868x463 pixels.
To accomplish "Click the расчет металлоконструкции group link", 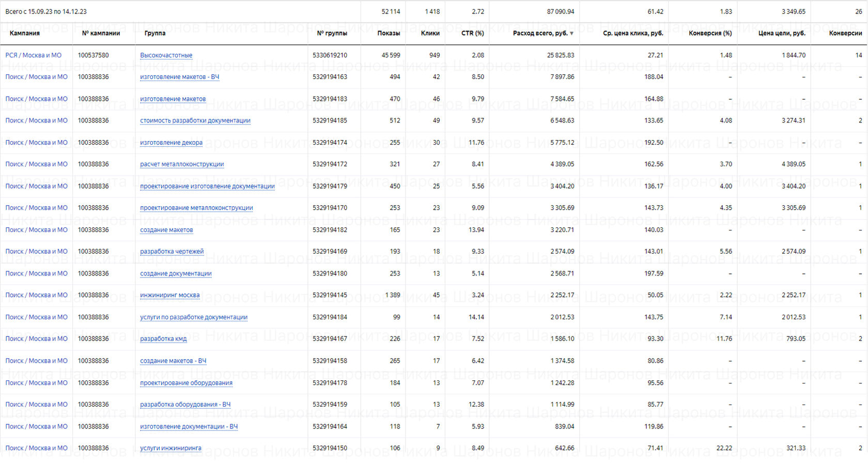I will pyautogui.click(x=182, y=164).
